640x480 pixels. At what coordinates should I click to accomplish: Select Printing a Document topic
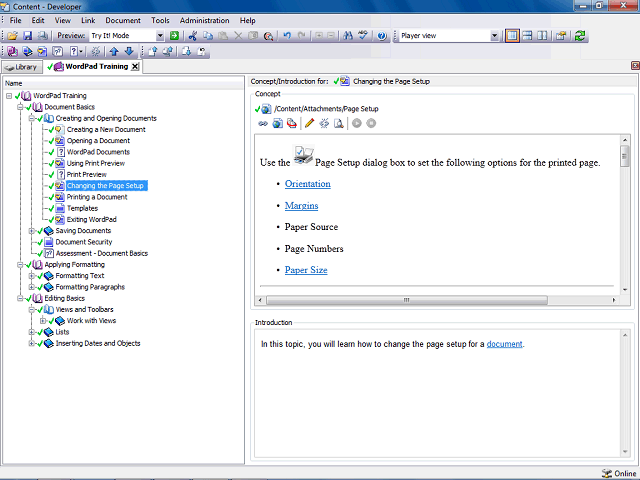[x=97, y=197]
